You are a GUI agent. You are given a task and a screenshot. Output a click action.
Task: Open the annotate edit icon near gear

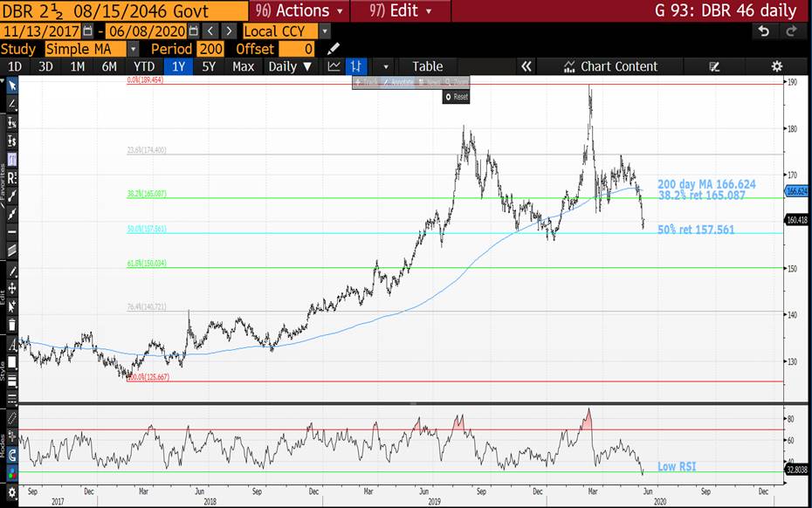pyautogui.click(x=714, y=66)
